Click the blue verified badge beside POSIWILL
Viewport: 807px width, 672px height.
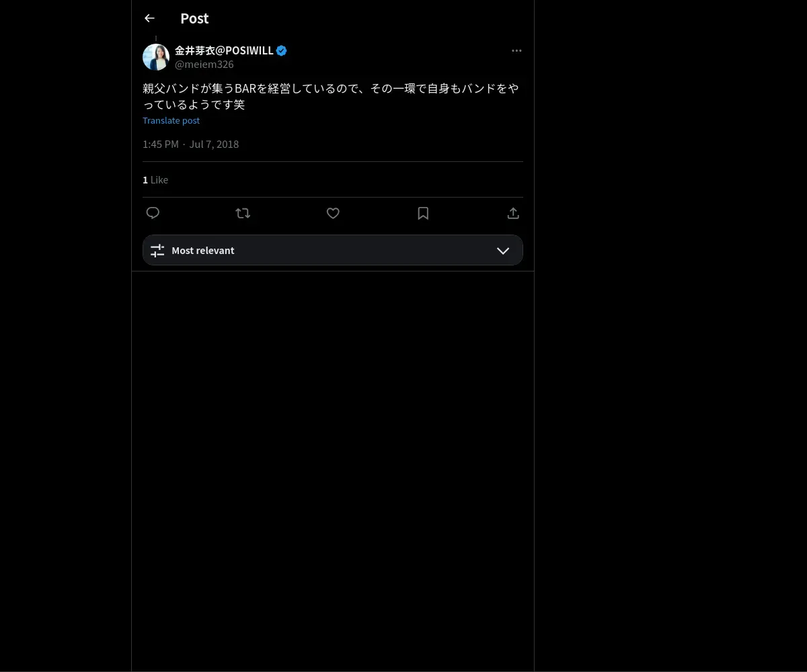pos(282,50)
